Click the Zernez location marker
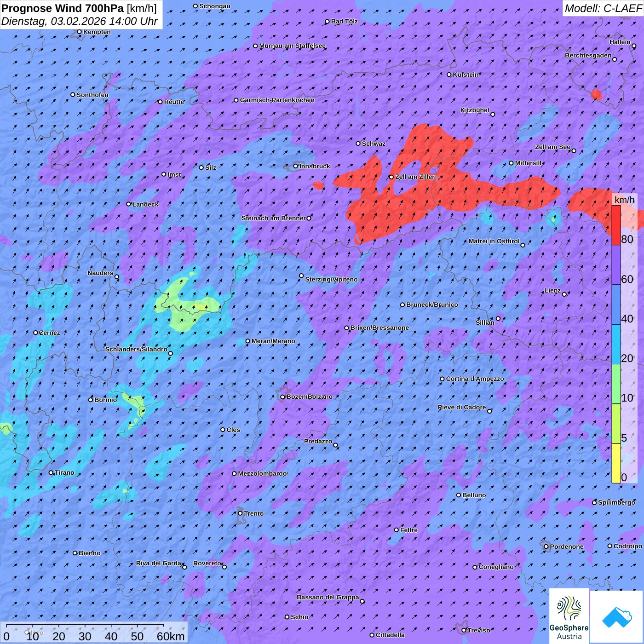The width and height of the screenshot is (644, 644). (x=35, y=333)
